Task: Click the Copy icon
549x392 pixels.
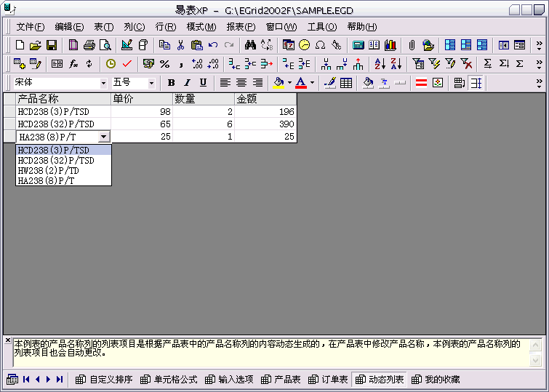Action: tap(164, 45)
